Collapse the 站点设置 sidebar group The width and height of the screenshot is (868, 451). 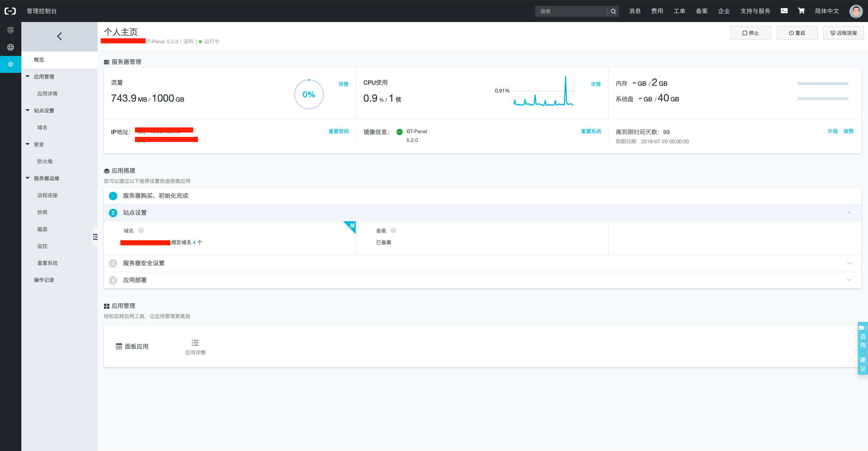(28, 110)
